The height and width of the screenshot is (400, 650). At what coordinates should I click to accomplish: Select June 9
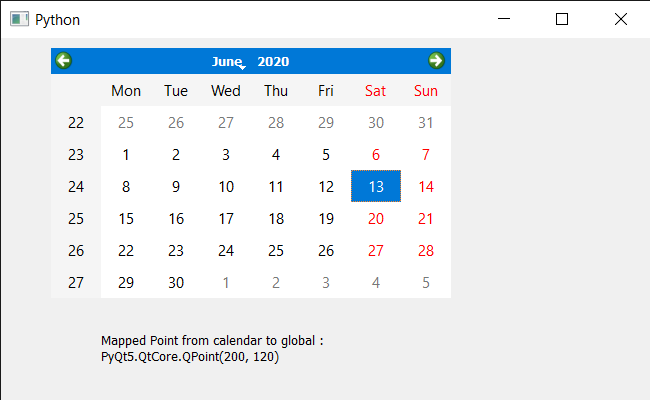coord(176,186)
